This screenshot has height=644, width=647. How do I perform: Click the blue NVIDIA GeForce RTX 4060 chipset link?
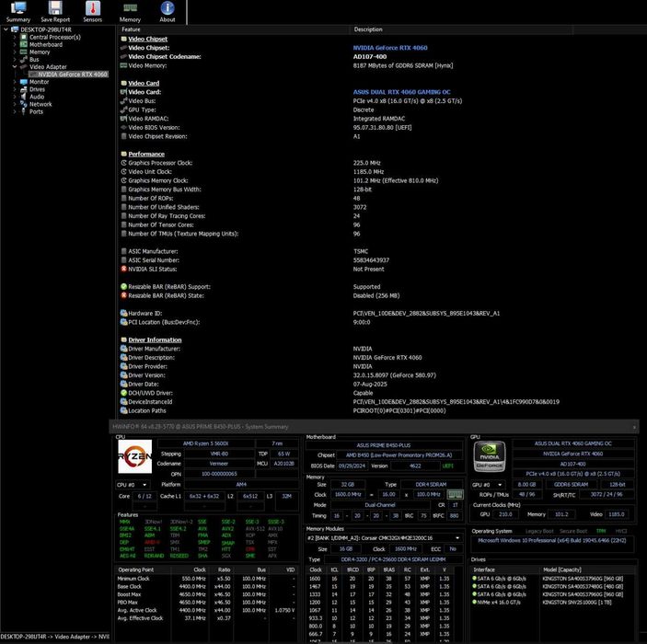(390, 48)
